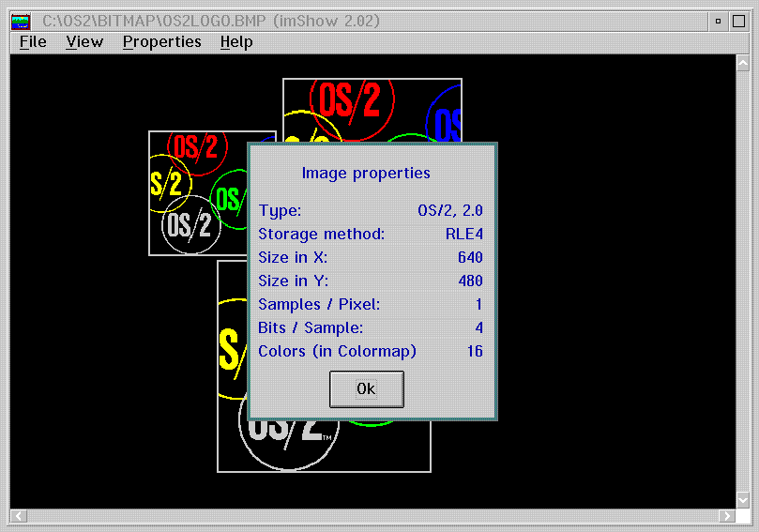The width and height of the screenshot is (759, 532).
Task: Click the 'Bits / Sample:' label
Action: click(311, 328)
